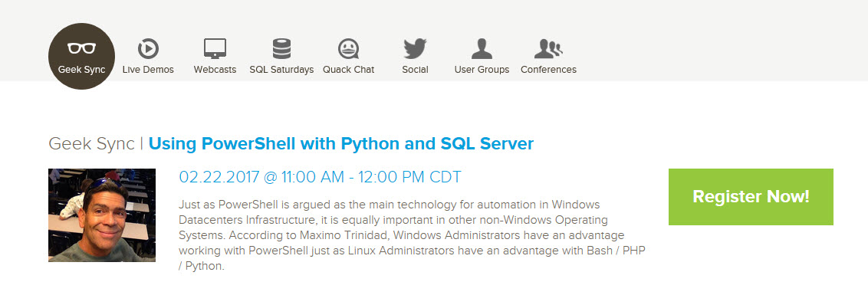Navigate to User Groups text label
This screenshot has height=282, width=868.
coord(482,70)
